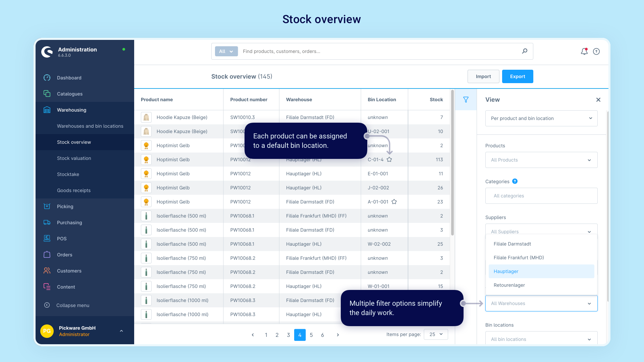Click the Import button
This screenshot has height=362, width=644.
(483, 76)
